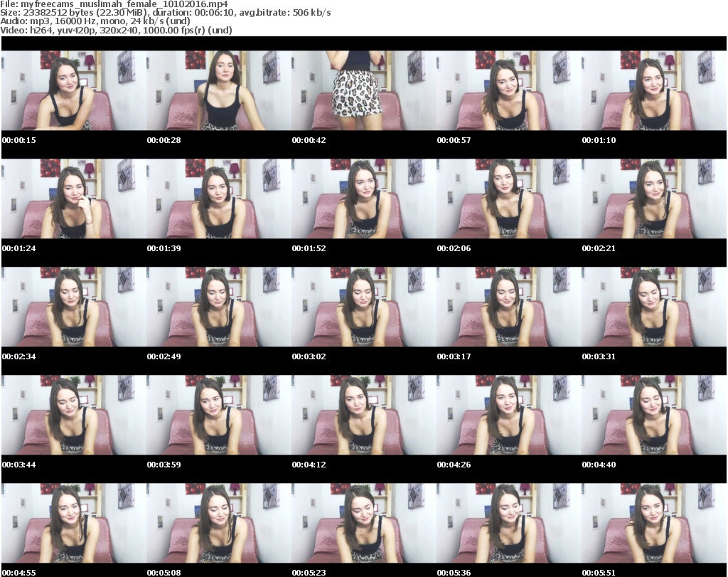
Task: Select the thumbnail timestamped 00:00:15
Action: (x=74, y=90)
